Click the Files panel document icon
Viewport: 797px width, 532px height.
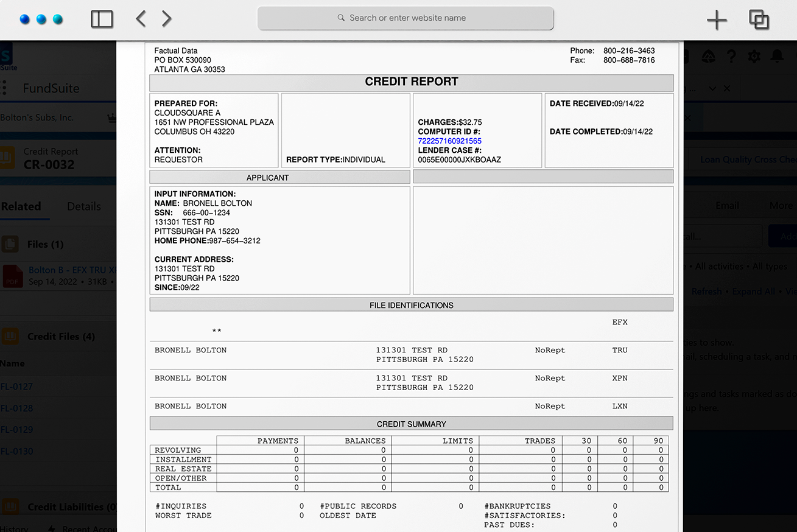click(x=10, y=244)
